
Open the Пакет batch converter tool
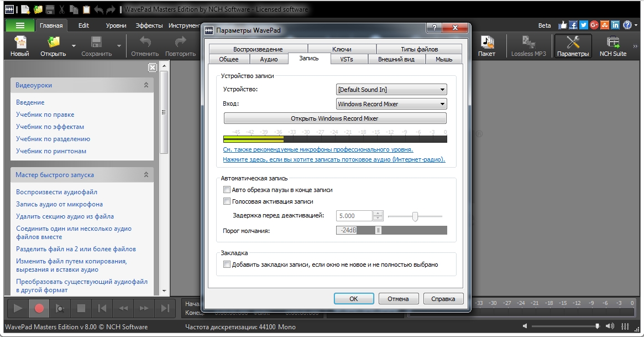[x=486, y=46]
